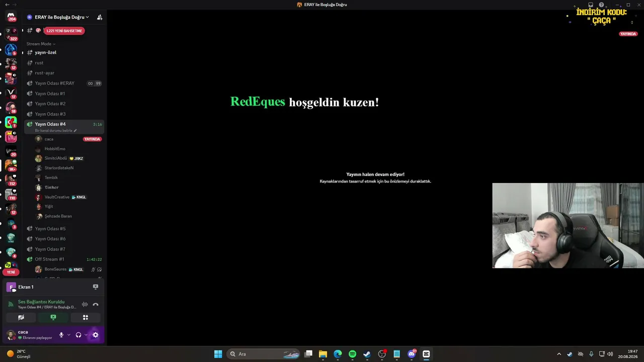The height and width of the screenshot is (362, 644).
Task: Disconnect from voice with hang-up icon
Action: coord(96,304)
